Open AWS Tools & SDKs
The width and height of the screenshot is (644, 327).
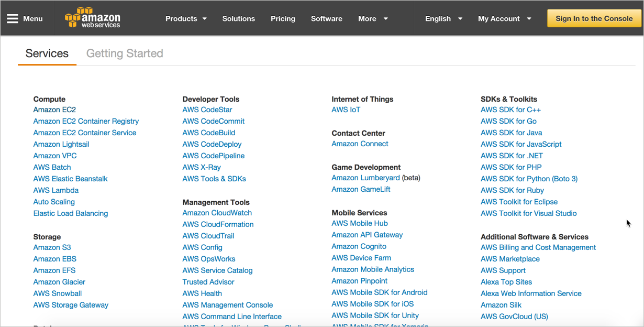coord(214,179)
